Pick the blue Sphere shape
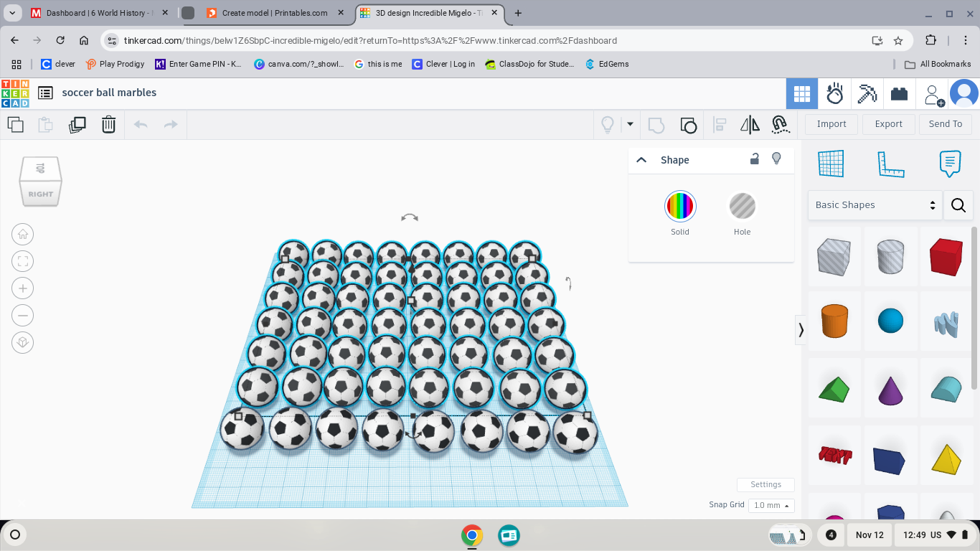980x551 pixels. tap(891, 321)
